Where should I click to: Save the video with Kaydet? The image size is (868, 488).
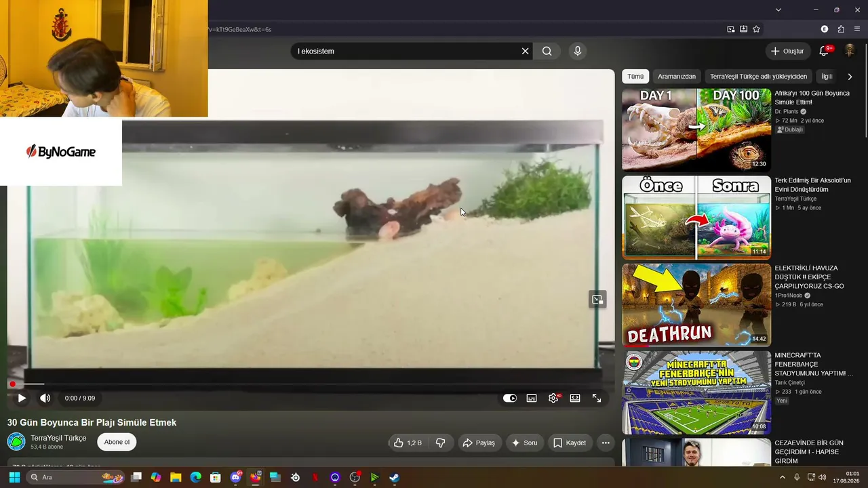[x=570, y=443]
